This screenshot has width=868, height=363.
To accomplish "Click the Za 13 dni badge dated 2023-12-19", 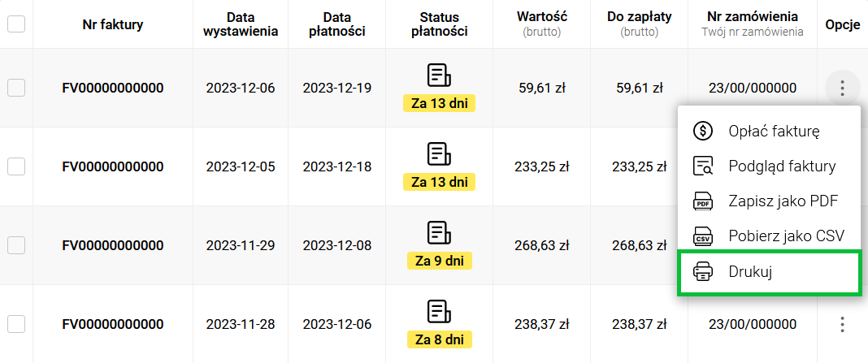I will (439, 103).
